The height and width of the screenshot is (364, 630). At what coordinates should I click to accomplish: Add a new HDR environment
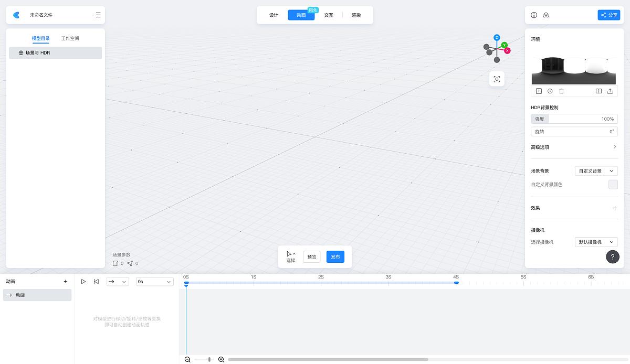click(539, 91)
